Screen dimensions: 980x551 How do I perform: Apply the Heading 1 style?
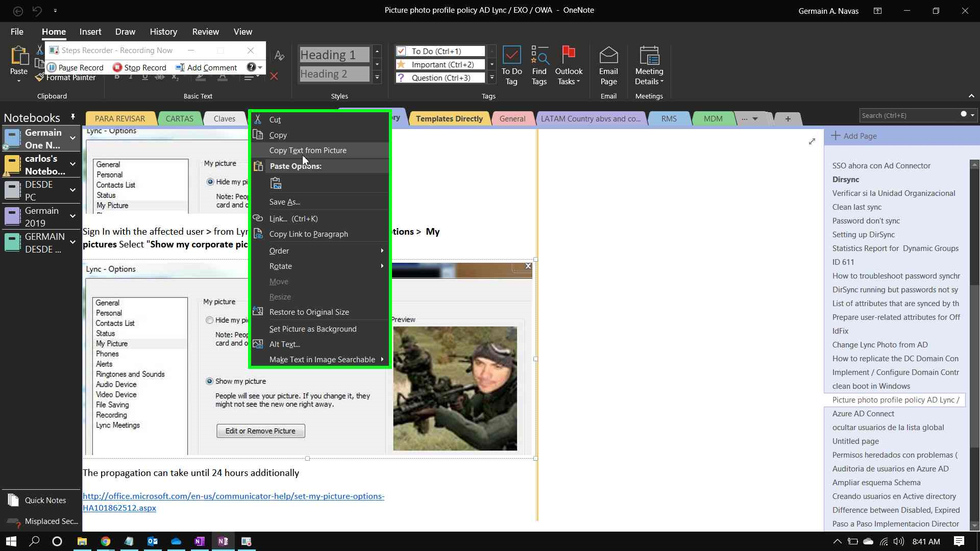pyautogui.click(x=334, y=55)
